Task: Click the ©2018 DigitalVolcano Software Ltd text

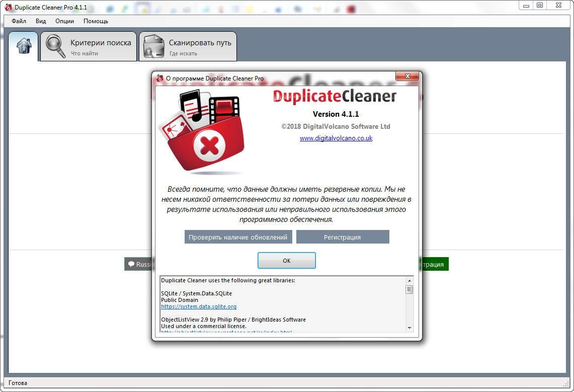Action: click(336, 126)
